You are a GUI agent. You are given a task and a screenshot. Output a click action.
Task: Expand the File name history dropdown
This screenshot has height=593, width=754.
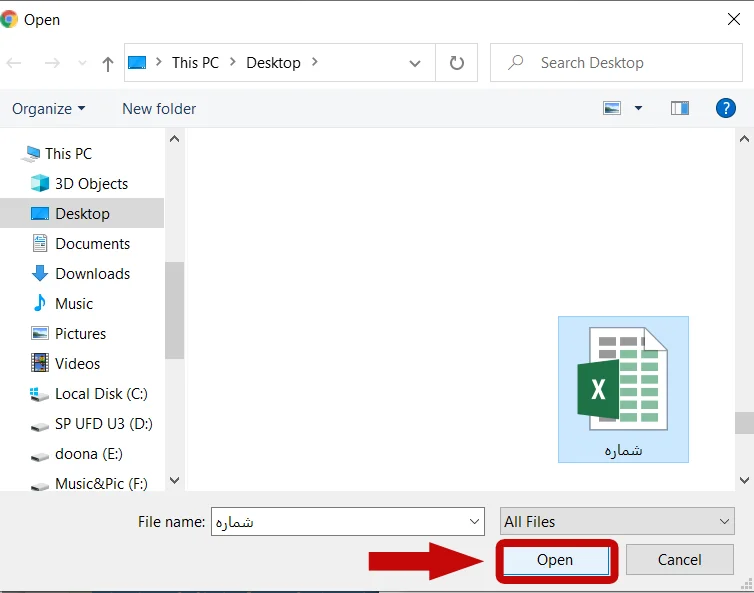[475, 522]
